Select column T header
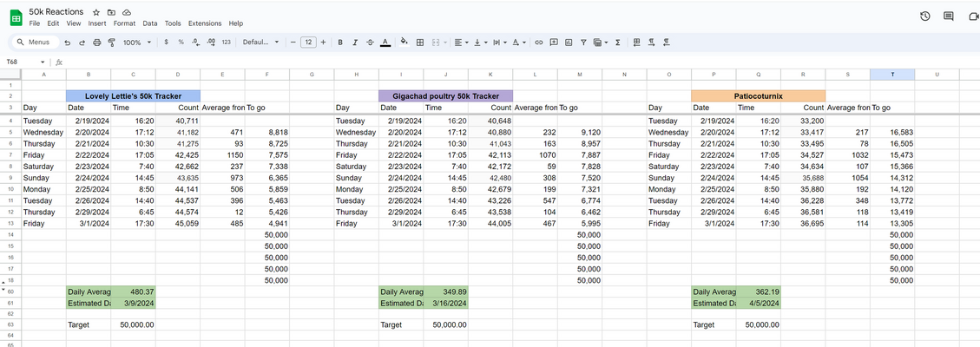 tap(891, 75)
